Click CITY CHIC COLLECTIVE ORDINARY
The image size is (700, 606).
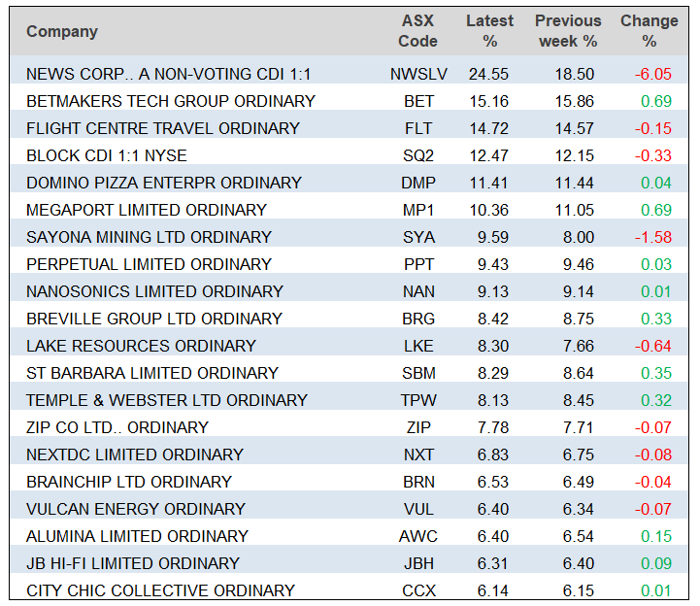[x=160, y=590]
